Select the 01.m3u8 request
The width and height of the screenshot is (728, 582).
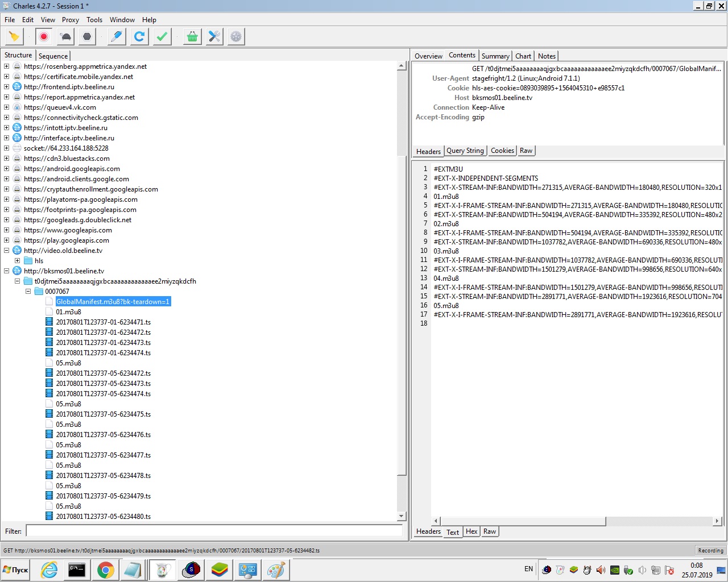point(68,312)
